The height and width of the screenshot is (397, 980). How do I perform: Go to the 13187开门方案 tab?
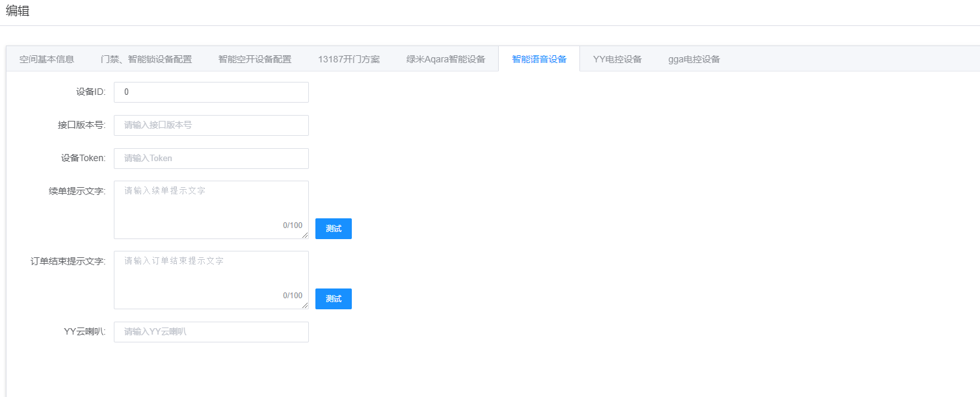click(349, 59)
